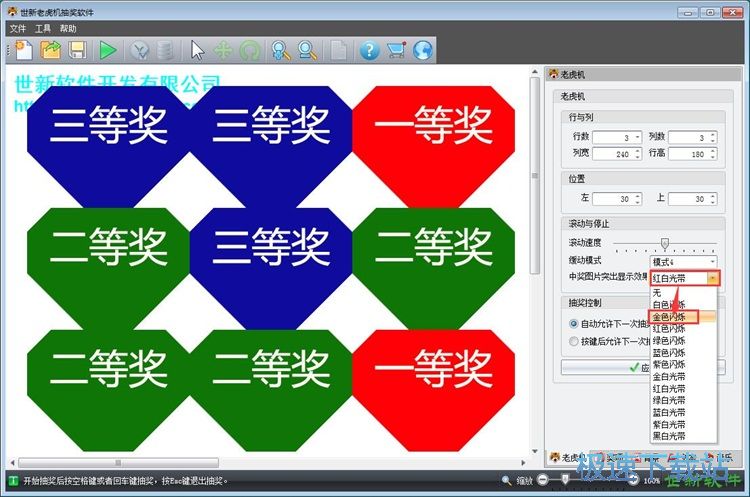Select the blue 三等奖 tile in middle row
The width and height of the screenshot is (750, 497).
(271, 269)
